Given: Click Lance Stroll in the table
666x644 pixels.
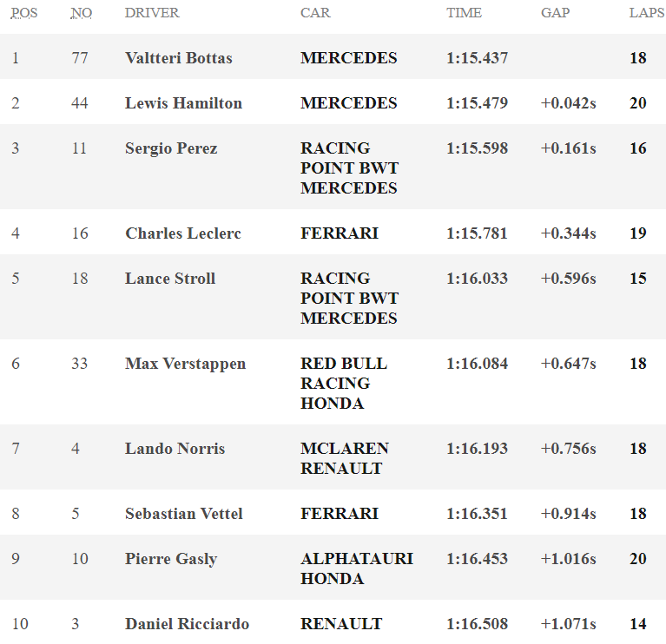Looking at the screenshot, I should coord(170,279).
